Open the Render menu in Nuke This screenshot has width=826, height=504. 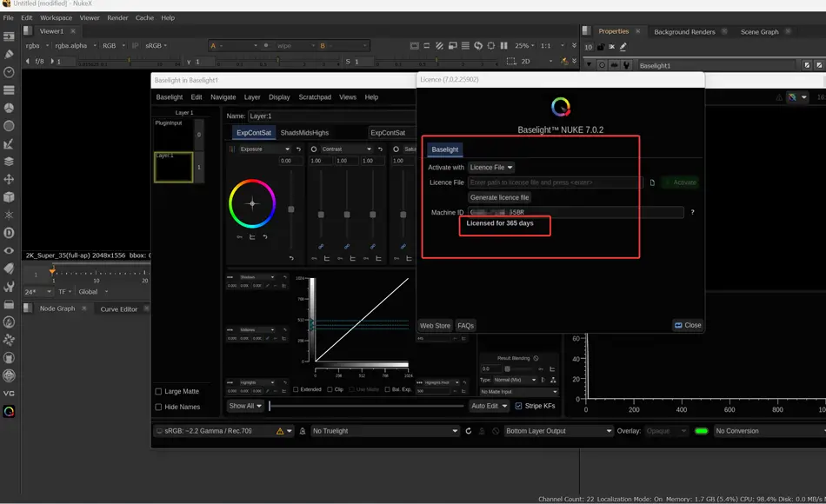(117, 18)
